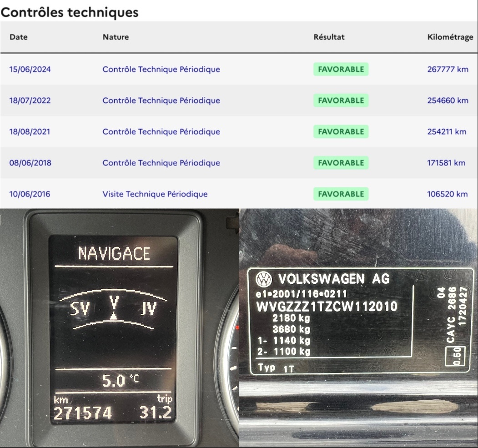Open the 267777 km mileage link
Screen dimensions: 478x448
[x=448, y=69]
